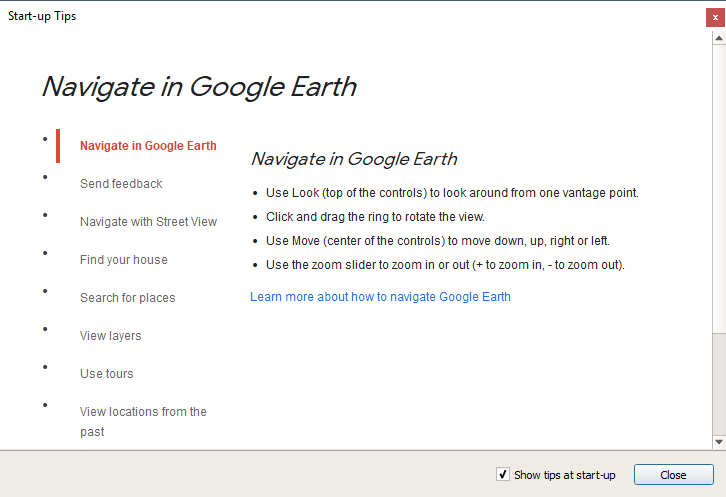The width and height of the screenshot is (726, 497).
Task: Click the 'Click and drag the ring' line
Action: pos(375,217)
